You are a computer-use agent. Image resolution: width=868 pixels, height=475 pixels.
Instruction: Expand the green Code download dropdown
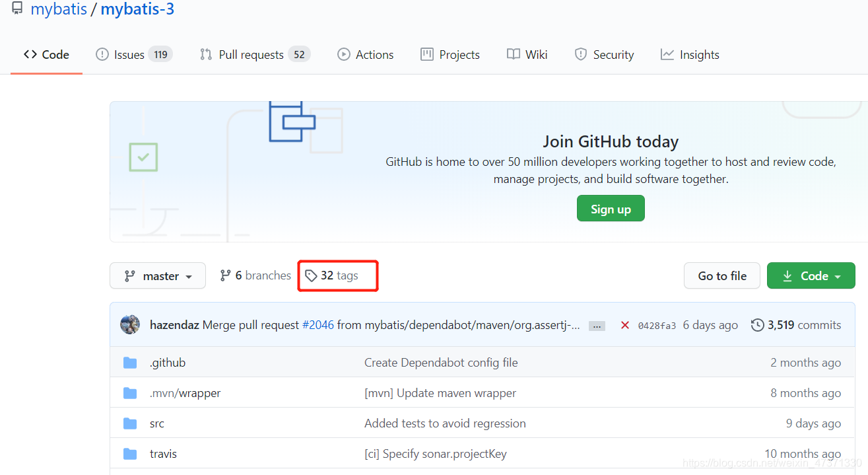(x=811, y=276)
